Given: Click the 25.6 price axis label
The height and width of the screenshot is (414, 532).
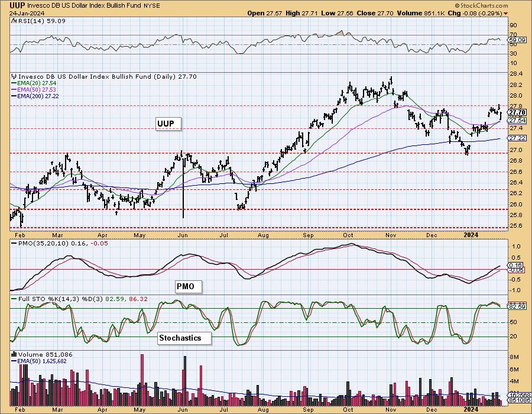Looking at the screenshot, I should tap(516, 226).
